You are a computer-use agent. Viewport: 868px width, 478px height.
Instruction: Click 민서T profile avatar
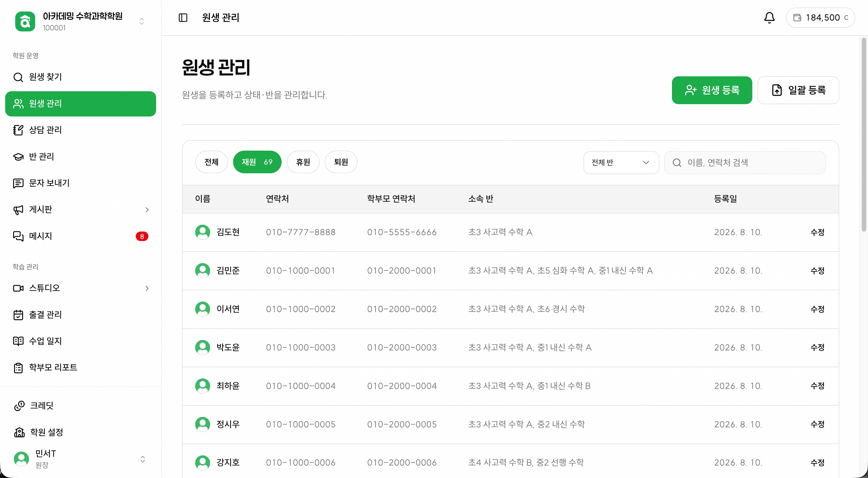(21, 459)
